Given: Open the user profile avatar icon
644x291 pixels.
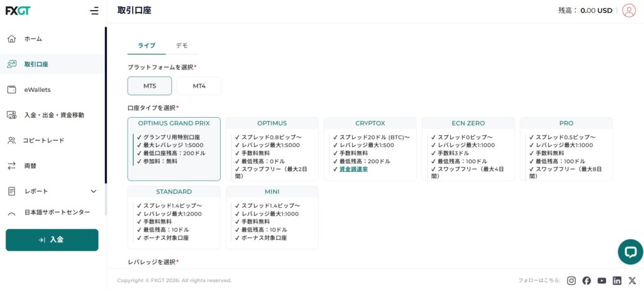Looking at the screenshot, I should (628, 11).
